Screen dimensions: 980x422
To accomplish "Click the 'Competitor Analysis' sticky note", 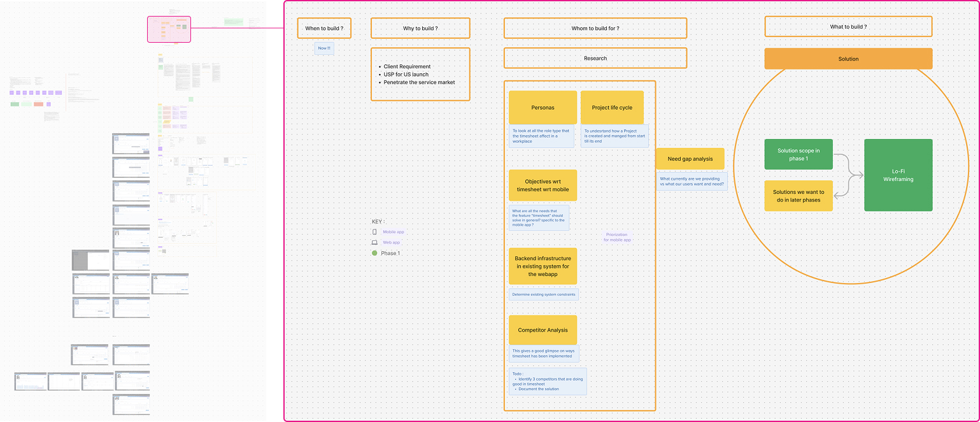I will [543, 330].
